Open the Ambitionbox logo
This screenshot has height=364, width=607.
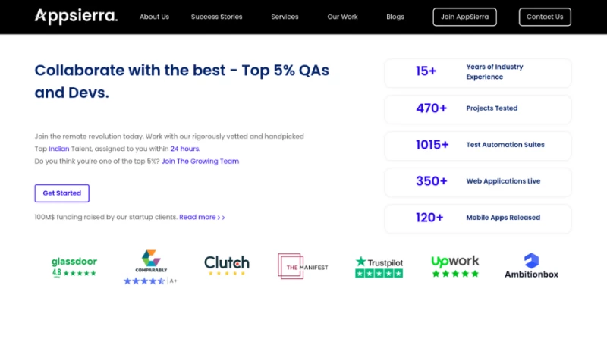531,265
